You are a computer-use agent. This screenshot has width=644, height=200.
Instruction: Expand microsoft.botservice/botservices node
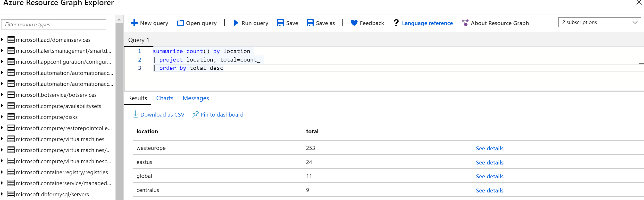click(2, 95)
